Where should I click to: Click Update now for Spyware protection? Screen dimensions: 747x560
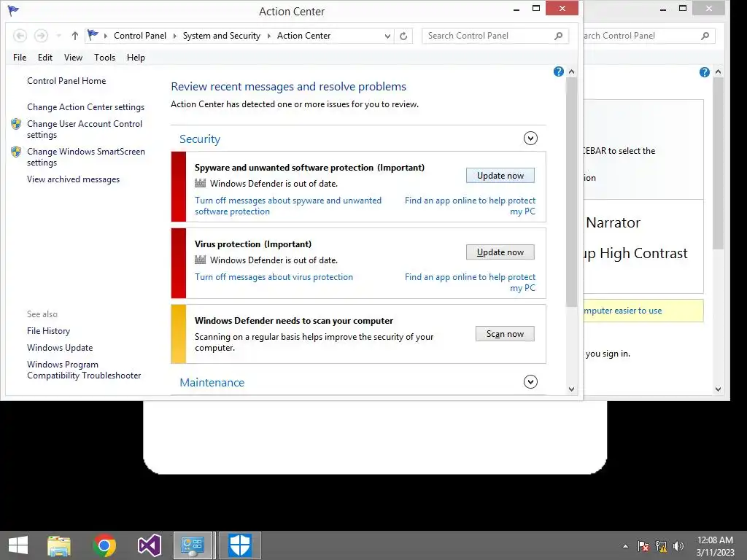tap(500, 176)
